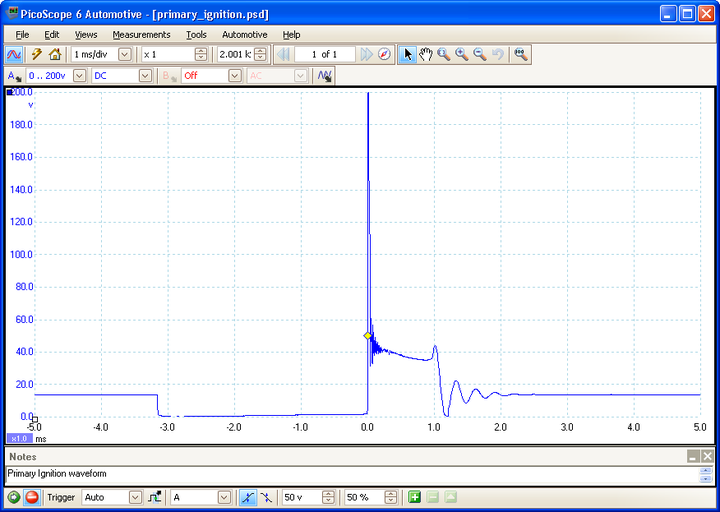Click the x1.0 time axis zoom label
This screenshot has height=512, width=720.
coord(19,439)
